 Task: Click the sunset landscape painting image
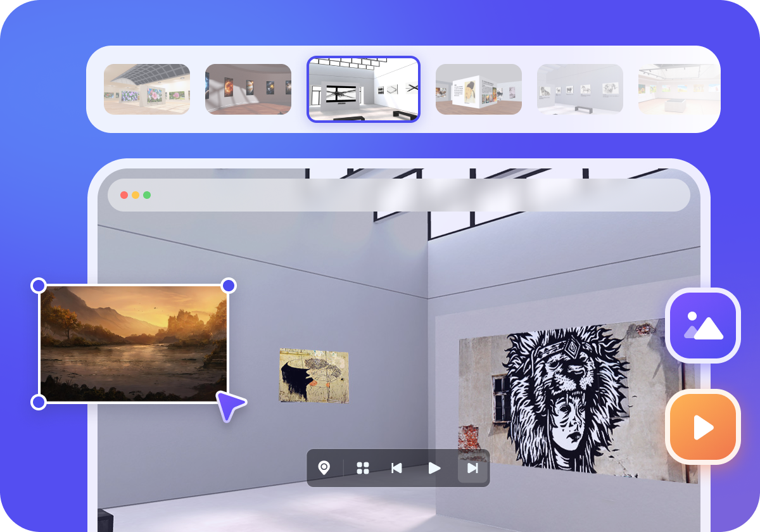(133, 343)
